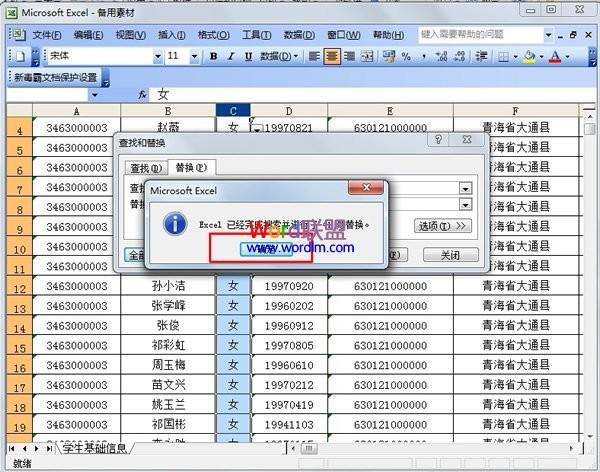600x472 pixels.
Task: Click the vertical scrollbar down arrow
Action: (x=590, y=436)
